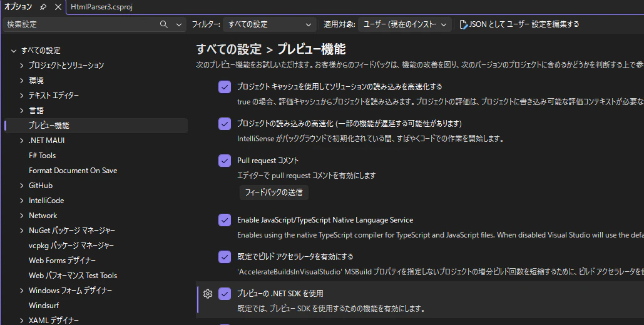
Task: Expand the 環境 node
Action: pos(22,81)
